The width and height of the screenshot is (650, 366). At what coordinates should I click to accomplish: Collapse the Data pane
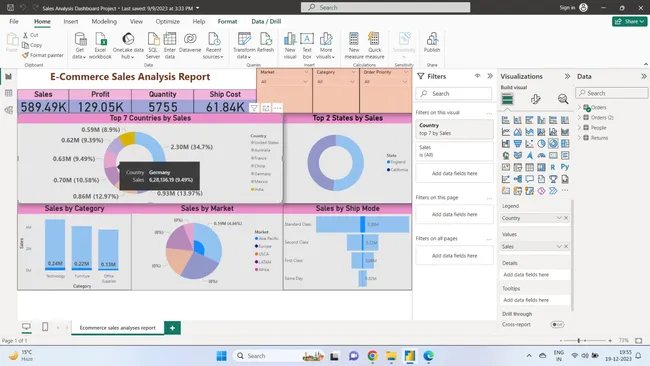click(x=643, y=76)
